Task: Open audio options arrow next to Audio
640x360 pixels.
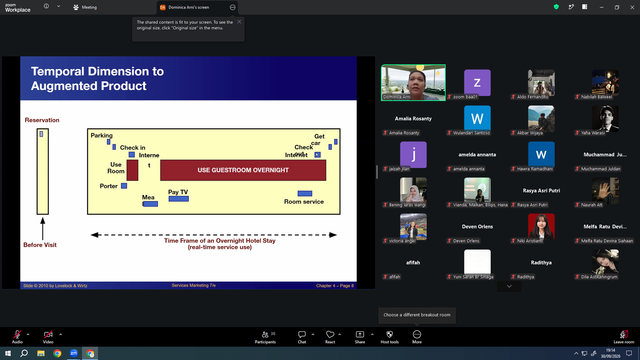Action: click(28, 334)
